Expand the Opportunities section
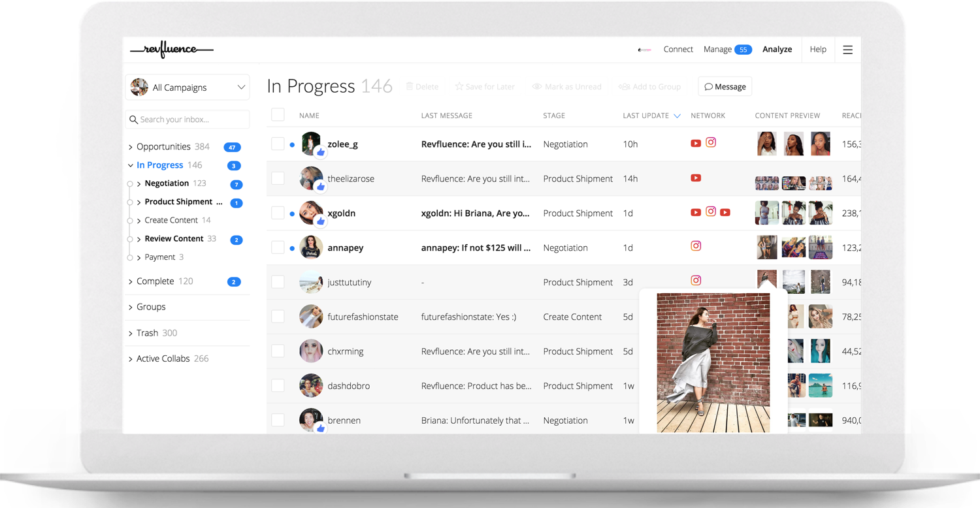Viewport: 980px width, 508px height. click(131, 147)
